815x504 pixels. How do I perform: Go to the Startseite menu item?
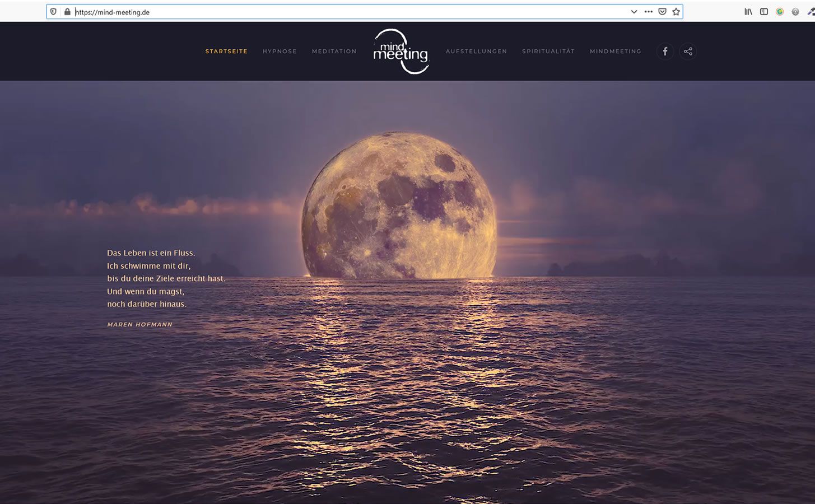[x=226, y=52]
